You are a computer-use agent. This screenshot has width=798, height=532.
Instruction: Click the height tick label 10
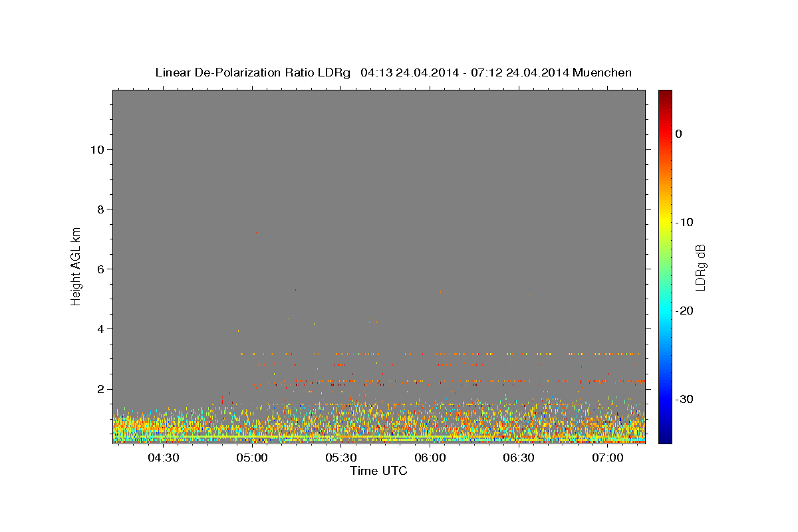(x=98, y=150)
